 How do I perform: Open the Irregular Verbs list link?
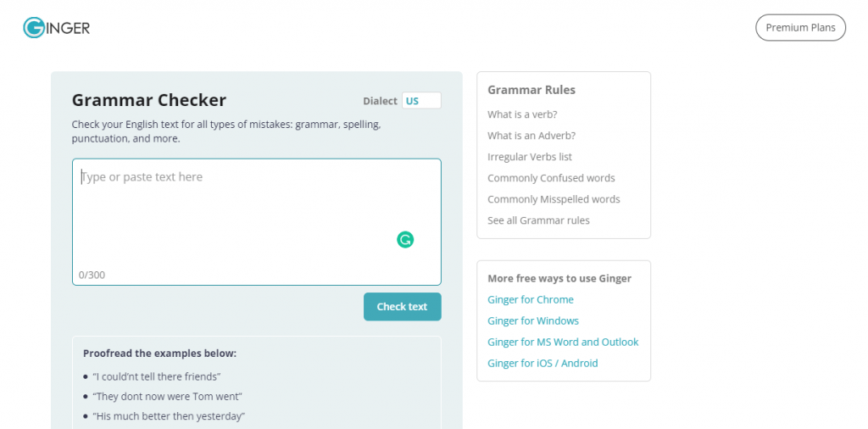(x=530, y=157)
